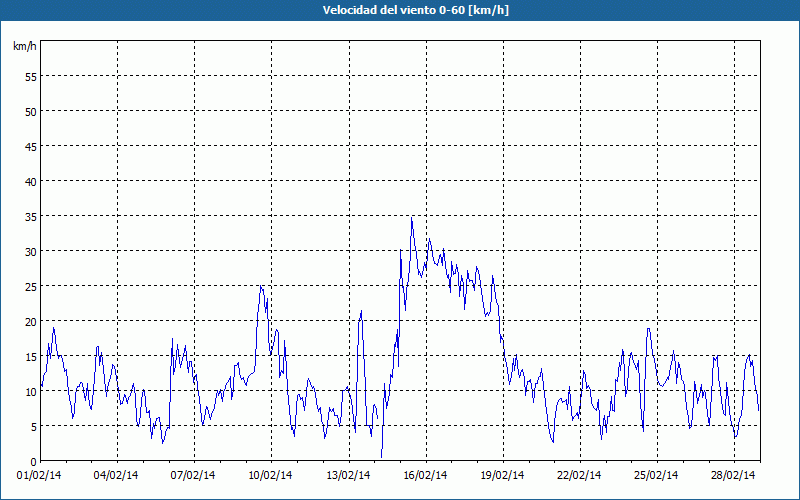Click the y-axis value 10
800x500 pixels.
point(31,392)
